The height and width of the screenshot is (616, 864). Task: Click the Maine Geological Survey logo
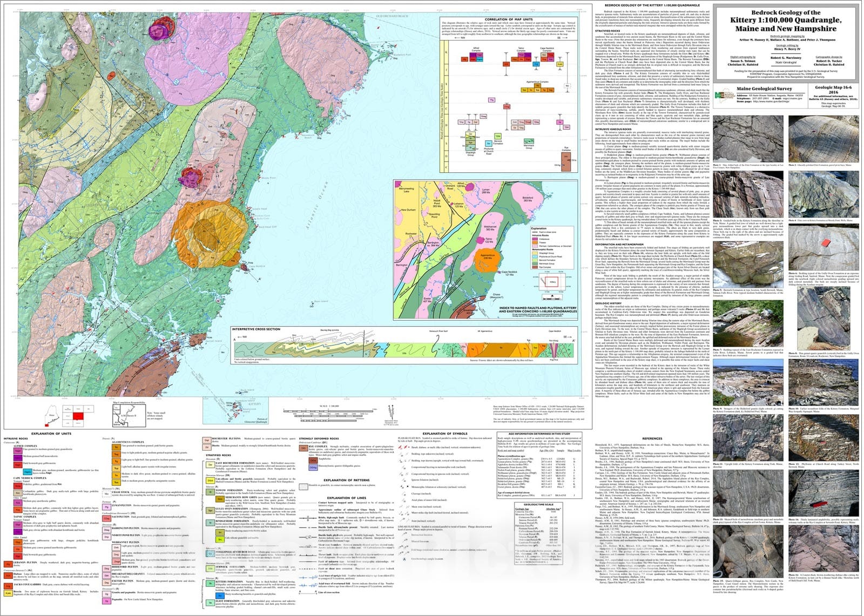725,96
